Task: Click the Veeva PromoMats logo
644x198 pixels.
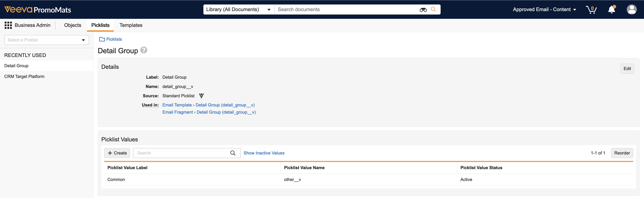Action: tap(38, 10)
